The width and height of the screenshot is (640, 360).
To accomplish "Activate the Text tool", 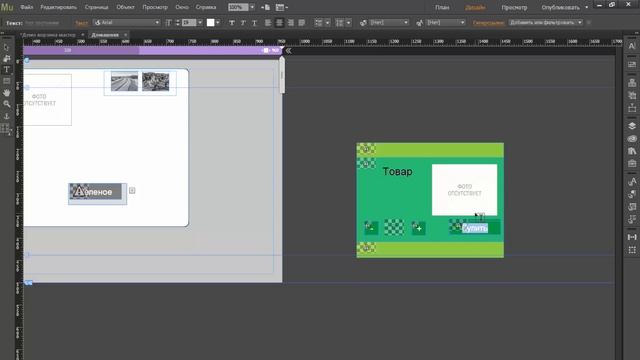I will coord(7,70).
